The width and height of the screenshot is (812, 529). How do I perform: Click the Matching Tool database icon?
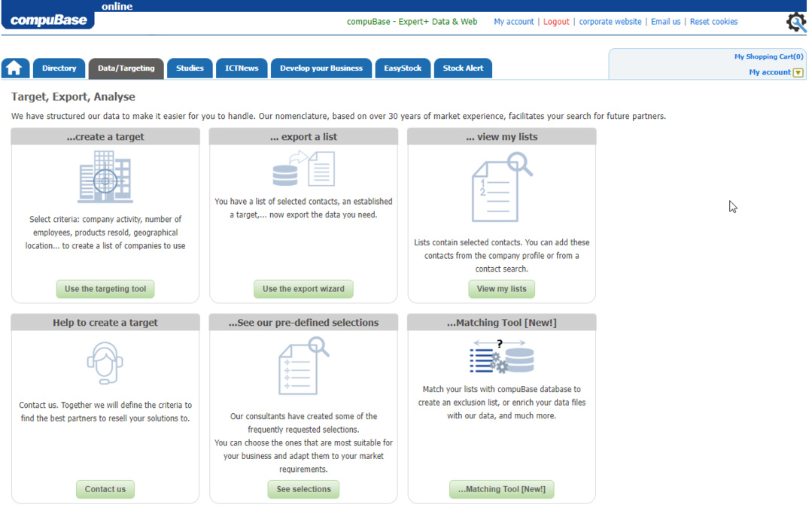pos(501,356)
